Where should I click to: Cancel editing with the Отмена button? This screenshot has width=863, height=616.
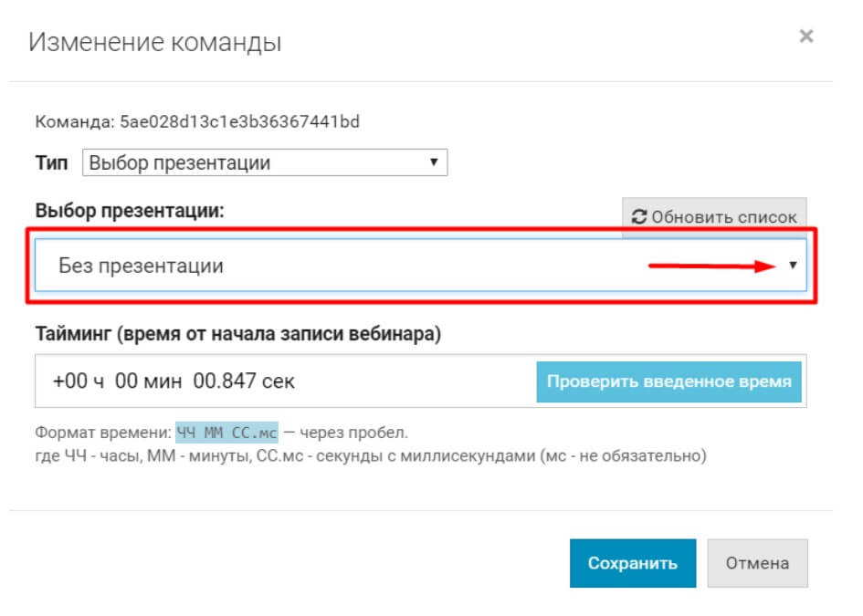tap(757, 563)
